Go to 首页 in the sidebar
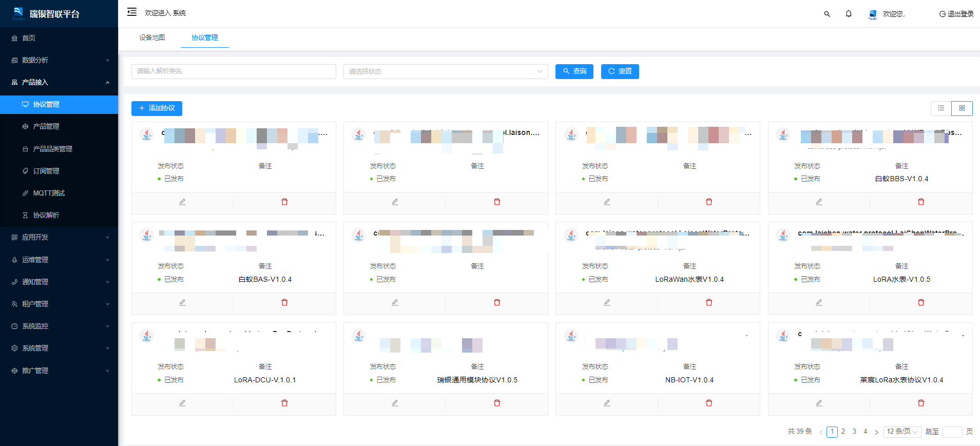 coord(59,38)
